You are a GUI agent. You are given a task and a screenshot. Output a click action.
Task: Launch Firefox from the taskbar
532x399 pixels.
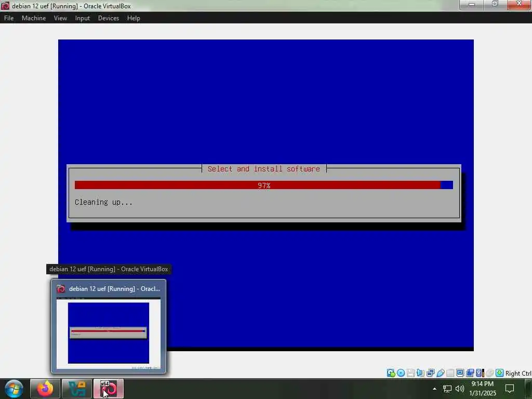point(45,389)
